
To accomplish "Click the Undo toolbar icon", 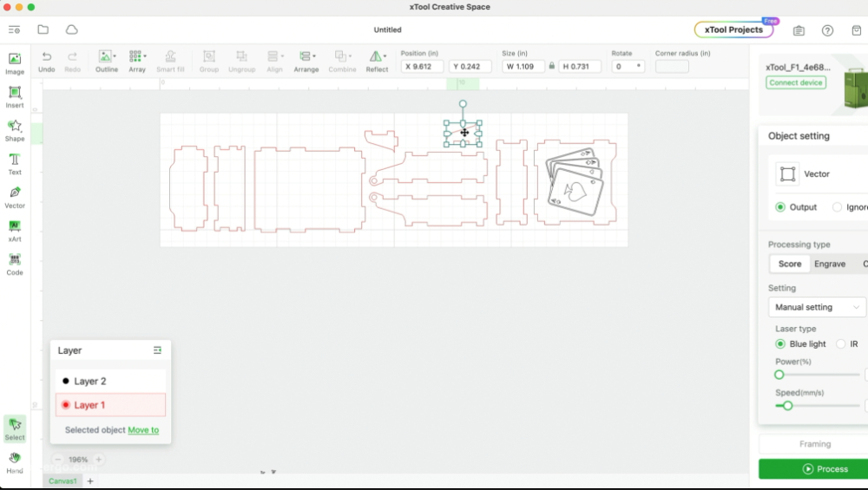I will tap(47, 60).
